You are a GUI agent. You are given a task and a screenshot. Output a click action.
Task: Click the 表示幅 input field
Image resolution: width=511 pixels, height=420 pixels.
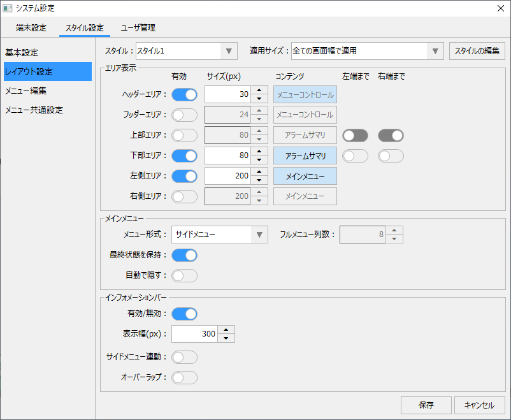194,334
